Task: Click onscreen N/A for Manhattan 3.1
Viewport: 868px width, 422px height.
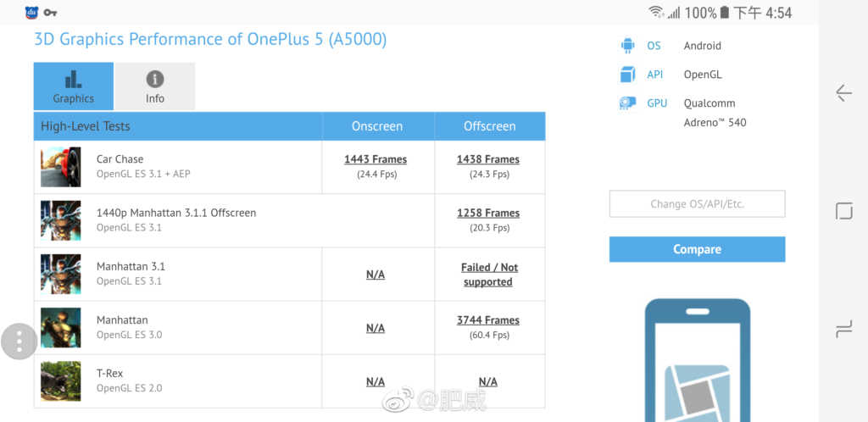Action: pos(376,275)
